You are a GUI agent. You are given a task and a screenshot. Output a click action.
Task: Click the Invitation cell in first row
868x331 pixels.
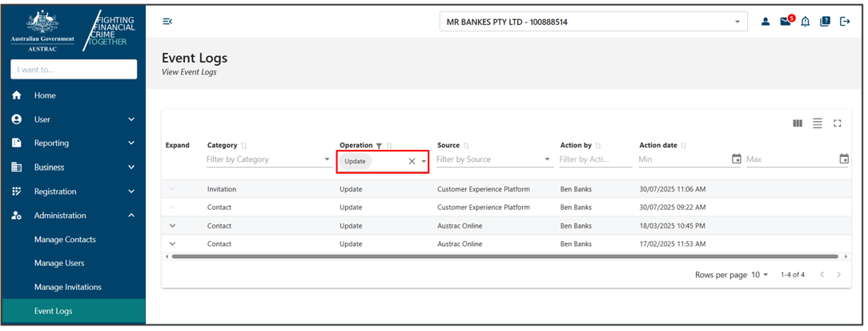(x=222, y=189)
